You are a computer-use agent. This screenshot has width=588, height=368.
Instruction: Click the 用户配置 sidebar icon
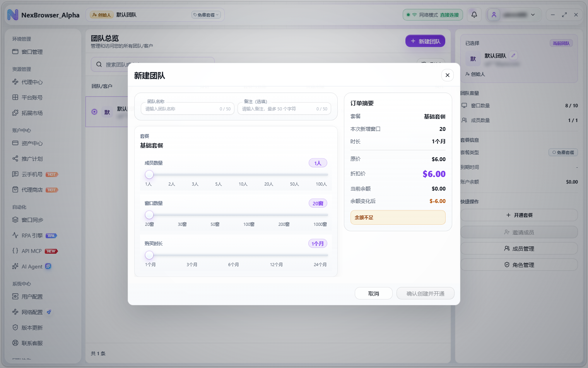15,296
